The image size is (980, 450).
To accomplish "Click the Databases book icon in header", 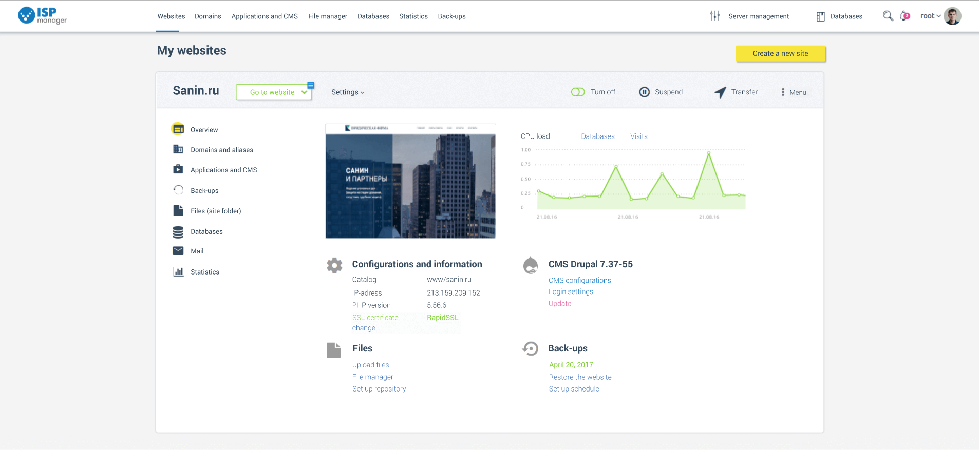I will pyautogui.click(x=821, y=16).
